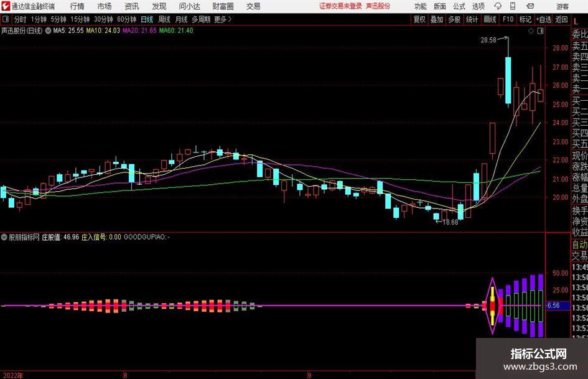
Task: Click the 庄股值: 46.96 indicator label
Action: tap(60, 237)
